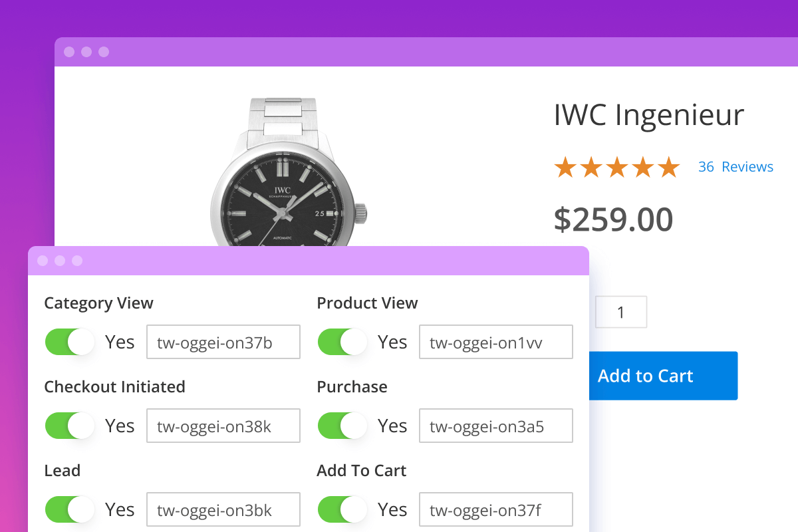The image size is (798, 532).
Task: Click the fifth star to rate product
Action: tap(668, 167)
